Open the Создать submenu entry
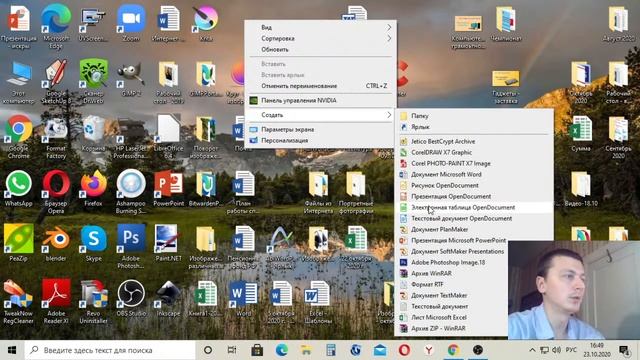This screenshot has width=640, height=360. coord(320,115)
